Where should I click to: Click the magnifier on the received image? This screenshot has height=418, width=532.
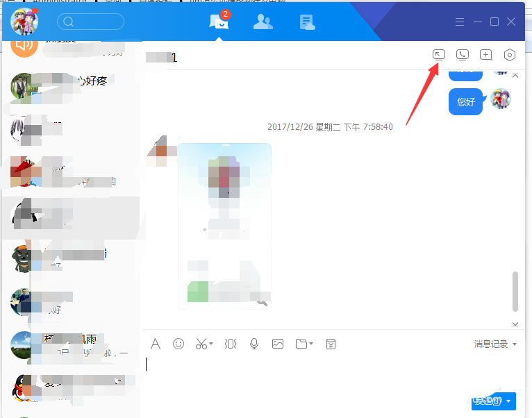pos(262,301)
